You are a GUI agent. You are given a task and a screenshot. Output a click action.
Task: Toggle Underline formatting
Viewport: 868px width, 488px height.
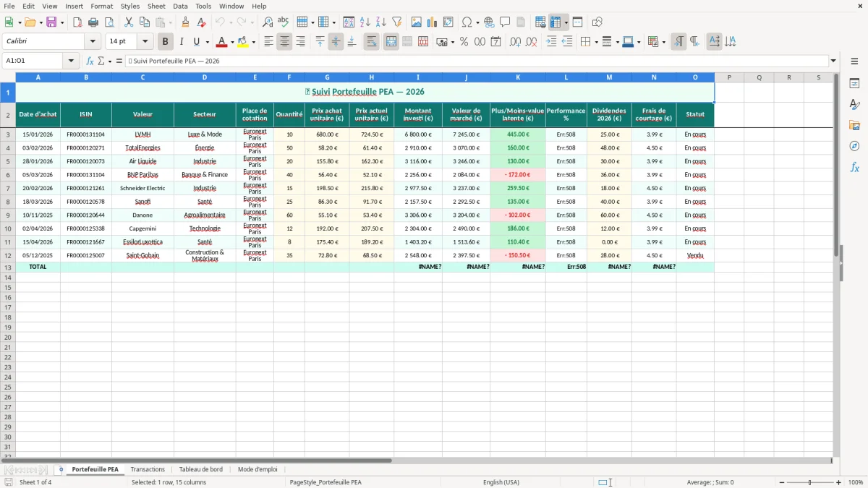click(x=197, y=42)
